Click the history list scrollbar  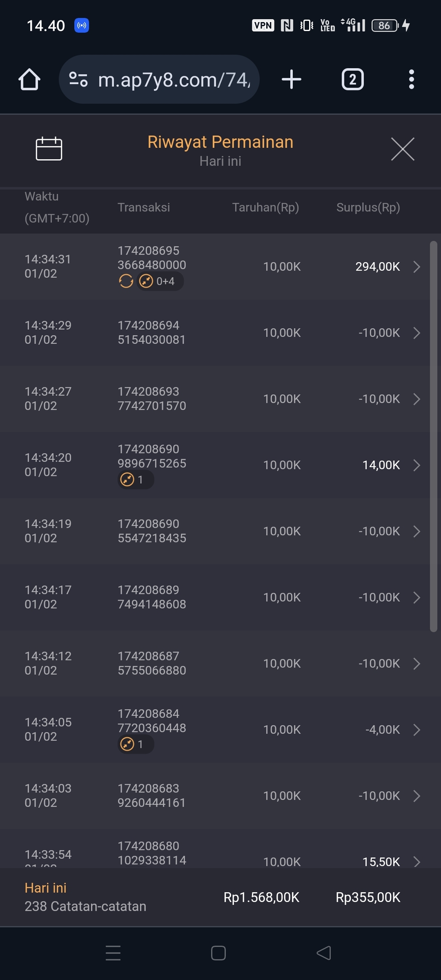[433, 437]
